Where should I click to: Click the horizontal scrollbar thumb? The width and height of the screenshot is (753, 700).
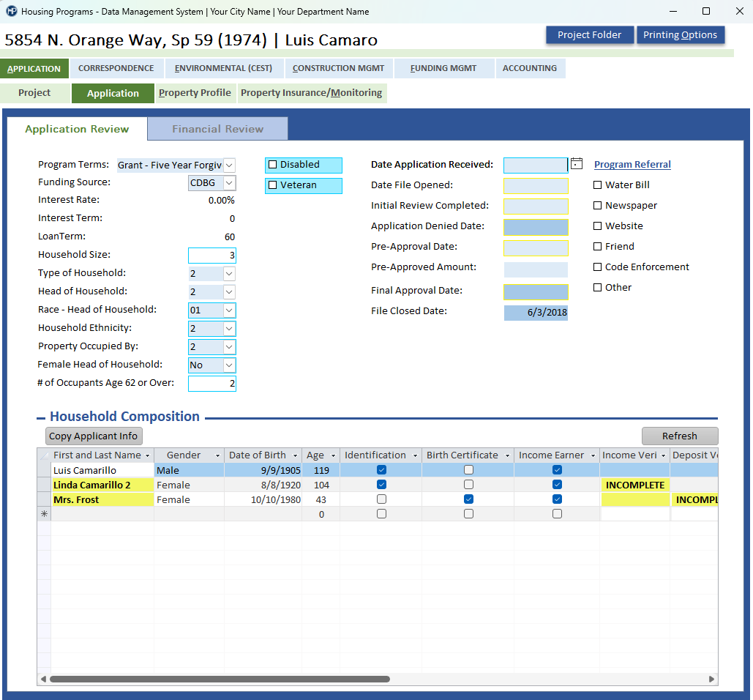[x=220, y=679]
